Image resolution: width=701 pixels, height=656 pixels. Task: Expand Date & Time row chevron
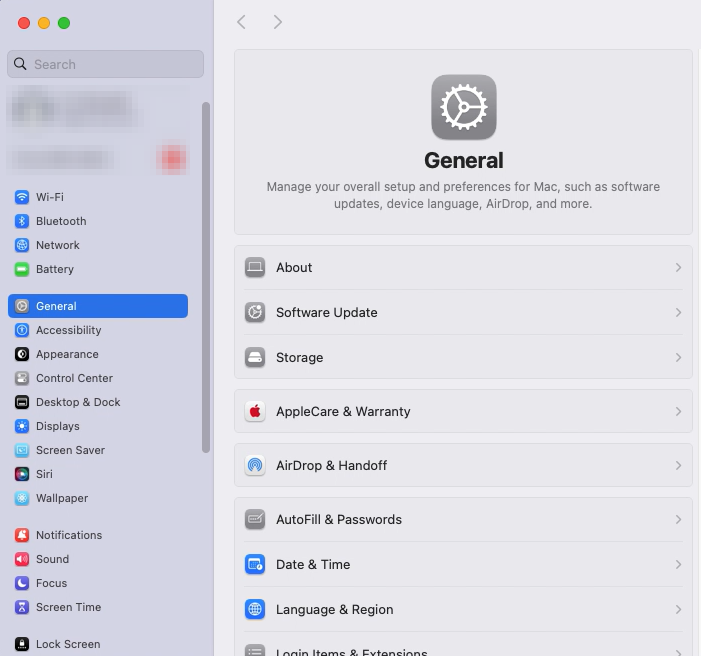coord(678,564)
